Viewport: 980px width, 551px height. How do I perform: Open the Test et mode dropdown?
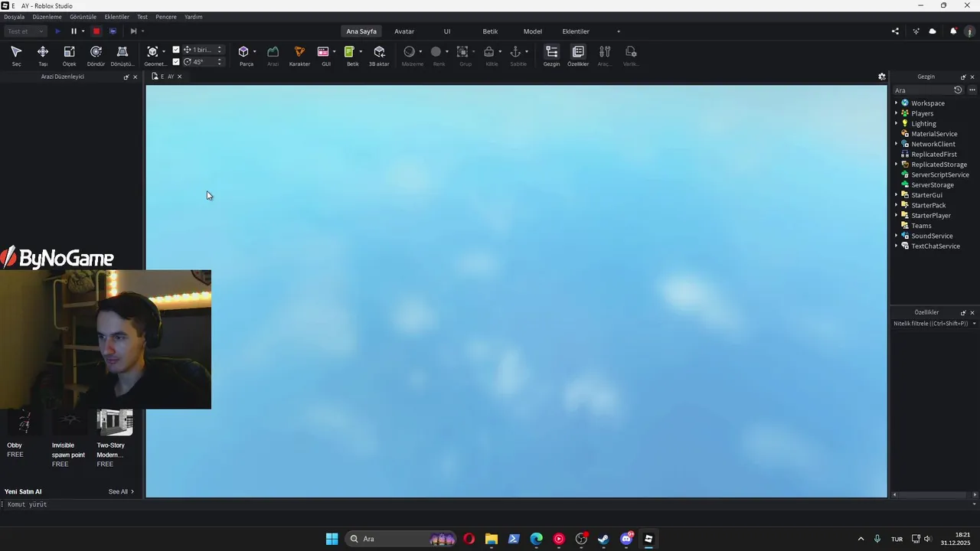pos(26,31)
